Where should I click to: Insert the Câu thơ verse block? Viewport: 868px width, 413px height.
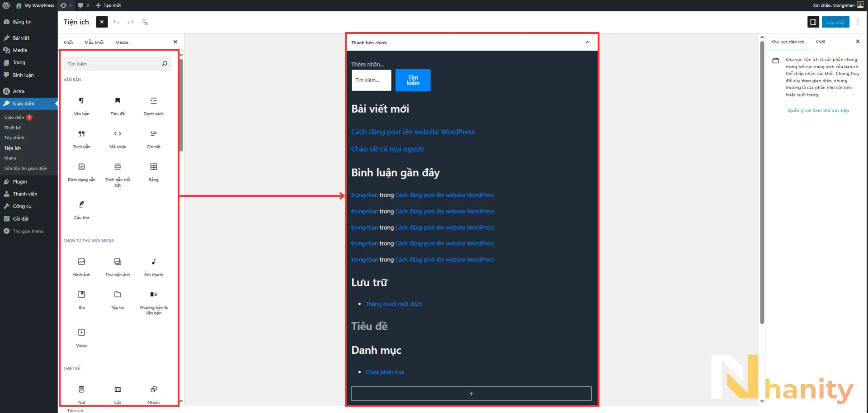pyautogui.click(x=81, y=210)
